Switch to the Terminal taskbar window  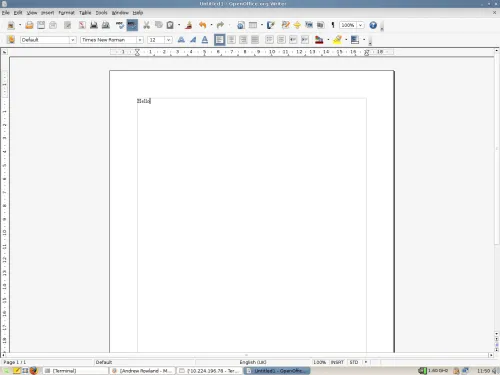76,371
